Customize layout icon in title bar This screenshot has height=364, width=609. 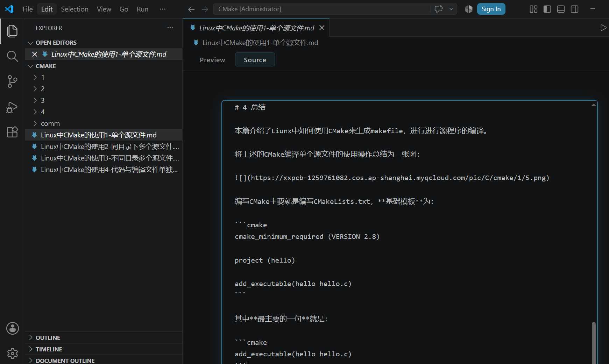click(533, 9)
